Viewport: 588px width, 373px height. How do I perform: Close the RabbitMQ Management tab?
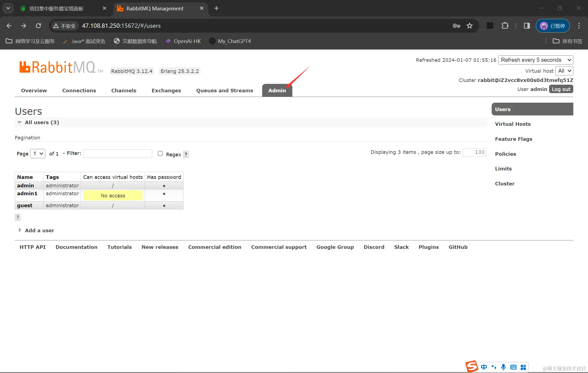pyautogui.click(x=202, y=8)
